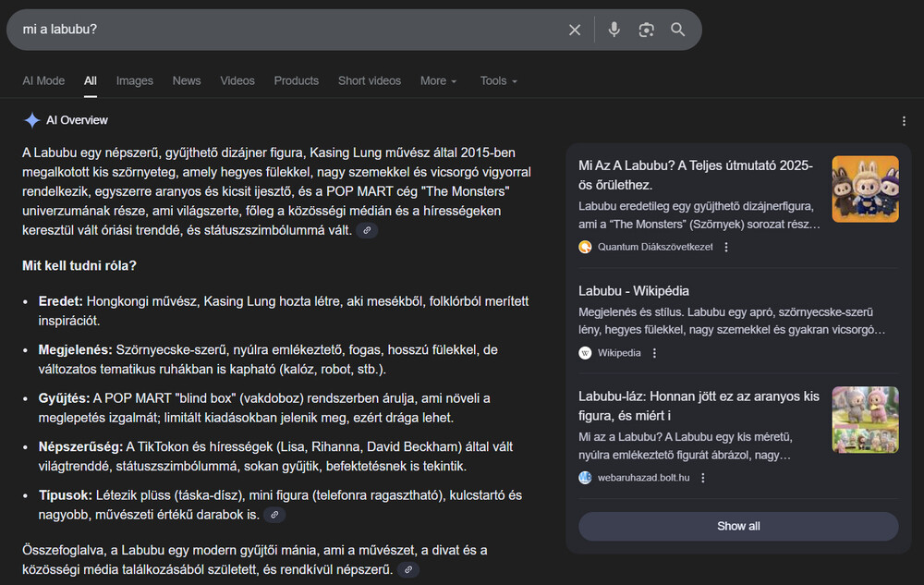This screenshot has width=924, height=585.
Task: Open source link icon after 'rendkívül népszerű.'
Action: [x=407, y=569]
